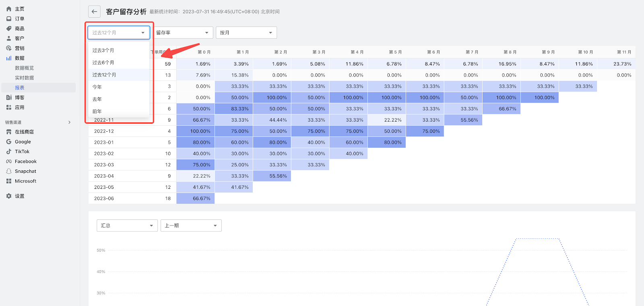644x306 pixels.
Task: Open the home icon in sidebar
Action: [x=9, y=9]
